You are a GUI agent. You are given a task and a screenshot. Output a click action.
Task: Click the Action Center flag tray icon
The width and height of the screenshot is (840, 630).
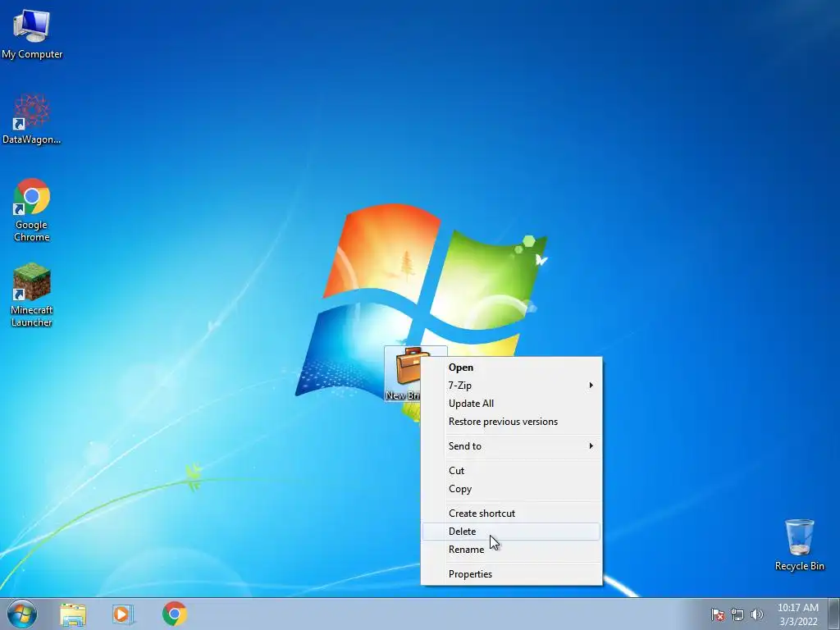tap(718, 614)
